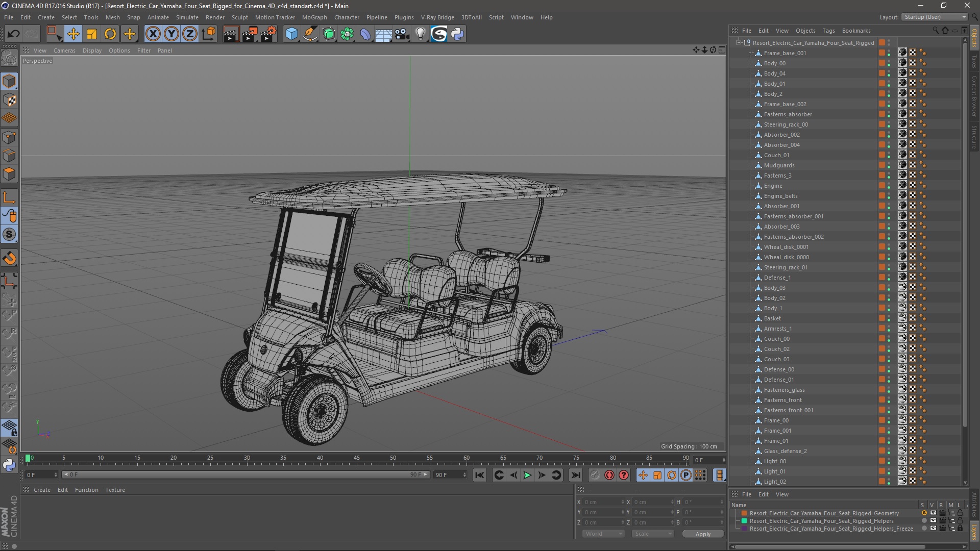This screenshot has height=551, width=980.
Task: Select the Move tool
Action: [x=73, y=34]
